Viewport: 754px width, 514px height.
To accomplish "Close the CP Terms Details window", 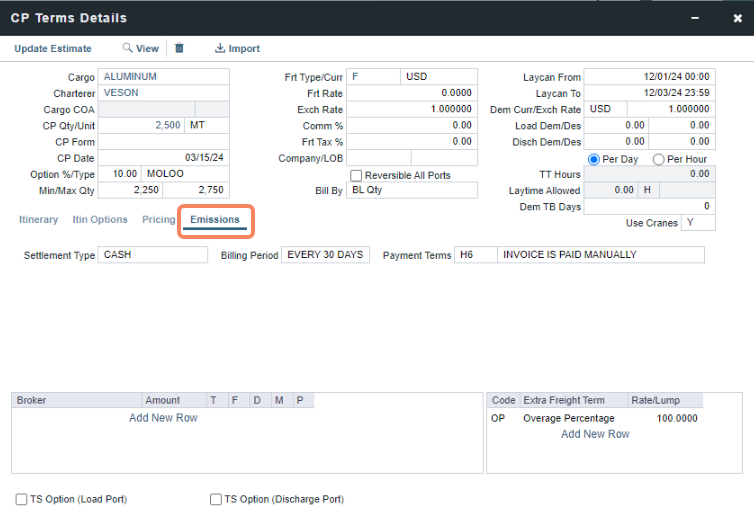I will tap(723, 18).
